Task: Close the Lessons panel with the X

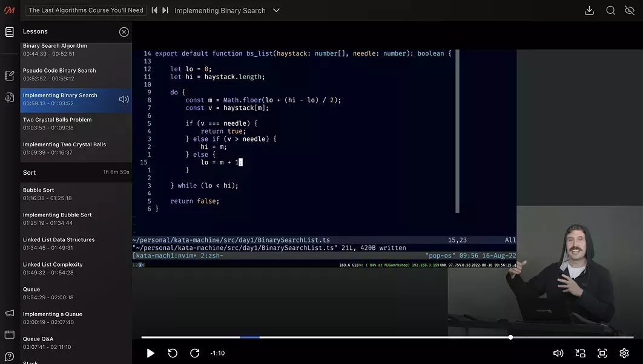Action: click(124, 31)
